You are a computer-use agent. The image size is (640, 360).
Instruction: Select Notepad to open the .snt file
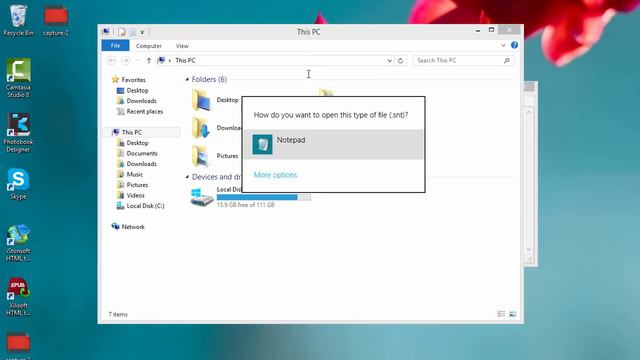click(x=333, y=144)
